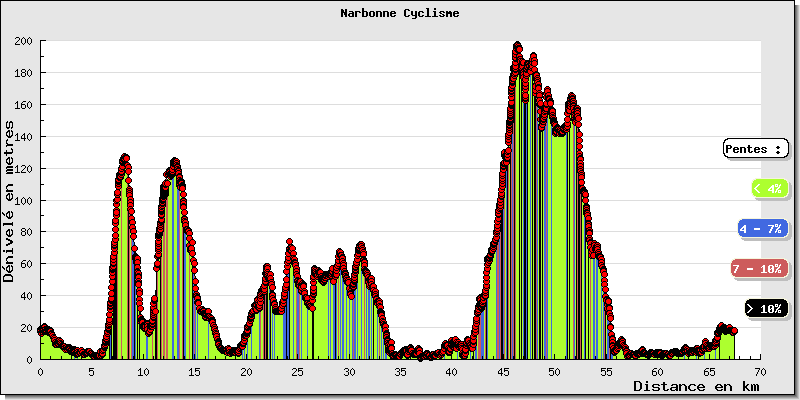Click the 70 tick on the distance axis
Image resolution: width=800 pixels, height=400 pixels.
pos(760,371)
